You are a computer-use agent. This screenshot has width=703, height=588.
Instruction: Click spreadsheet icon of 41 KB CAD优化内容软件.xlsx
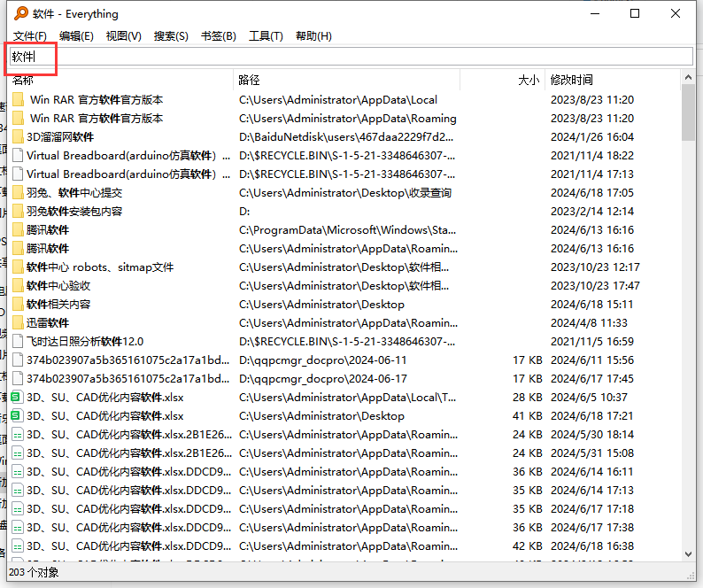[x=18, y=416]
